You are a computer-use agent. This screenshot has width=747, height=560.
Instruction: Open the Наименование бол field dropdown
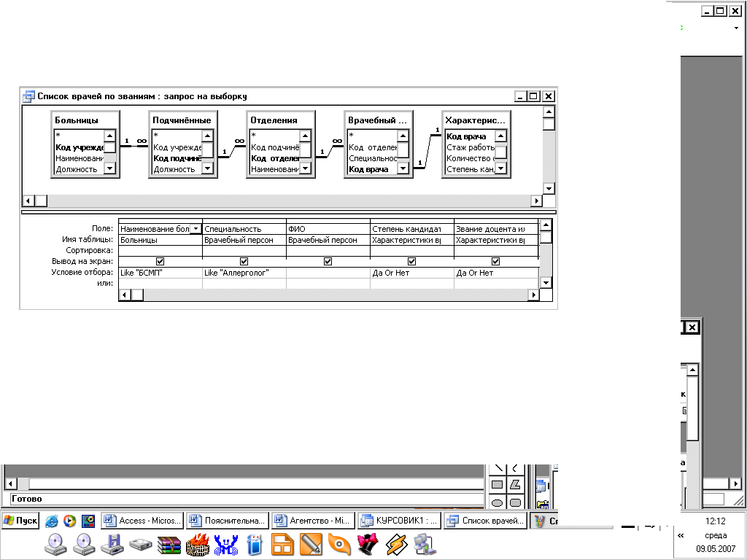tap(196, 229)
